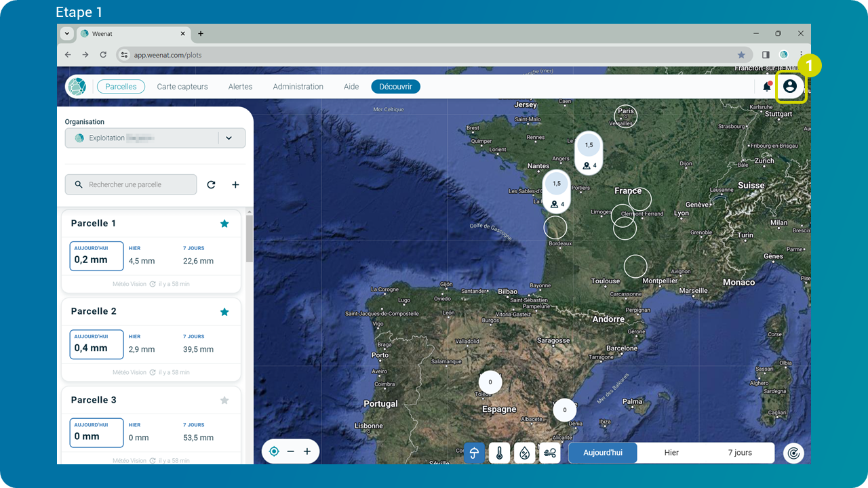868x488 pixels.
Task: Select the temperature thermometer layer
Action: coord(499,453)
